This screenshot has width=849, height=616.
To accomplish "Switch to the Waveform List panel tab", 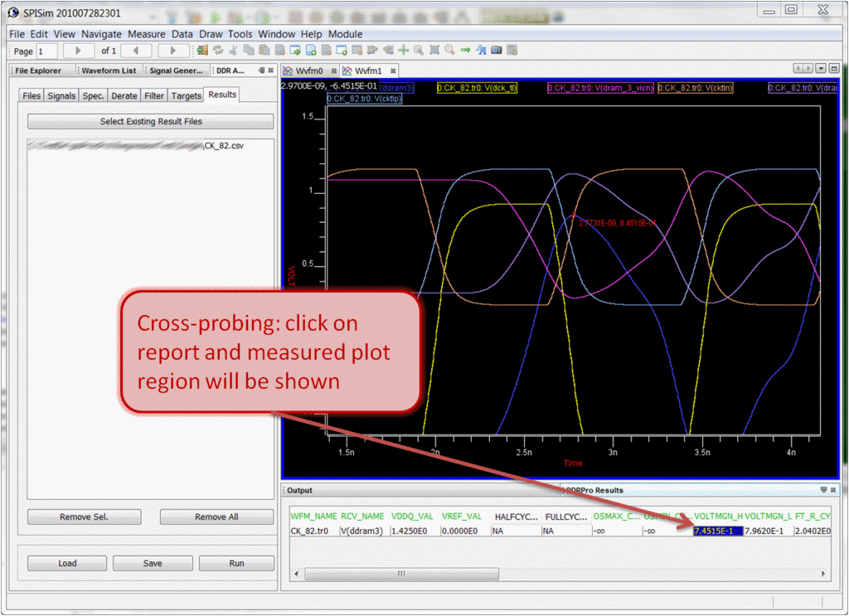I will (109, 71).
